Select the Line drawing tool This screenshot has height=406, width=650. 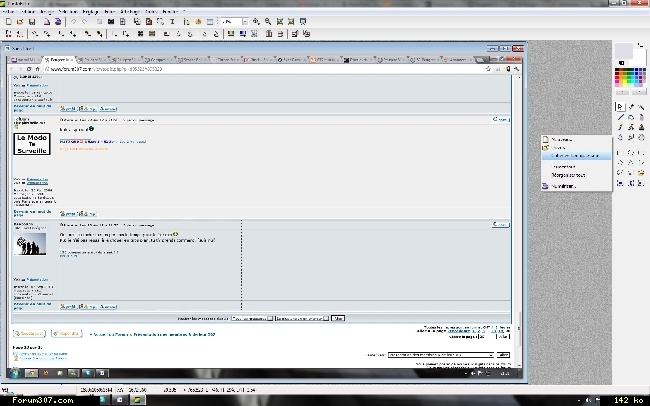coord(620,117)
